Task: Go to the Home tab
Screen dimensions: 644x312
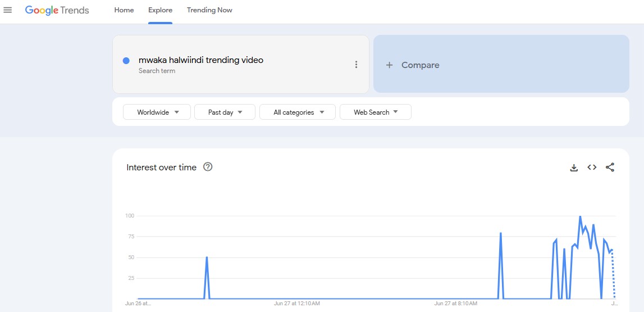Action: click(124, 10)
